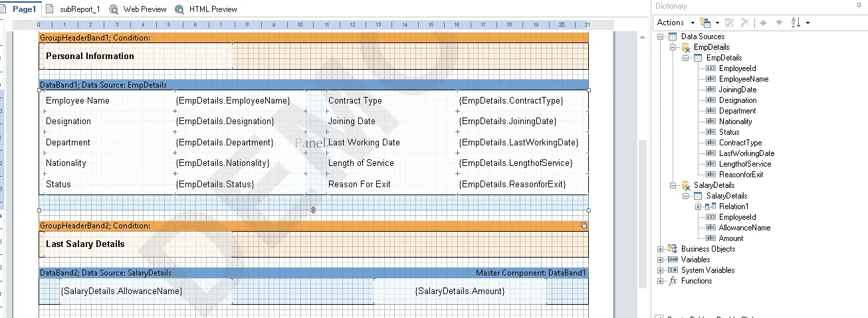Screen dimensions: 868x318
Task: Select the ContractType column in Dictionary
Action: (x=740, y=143)
